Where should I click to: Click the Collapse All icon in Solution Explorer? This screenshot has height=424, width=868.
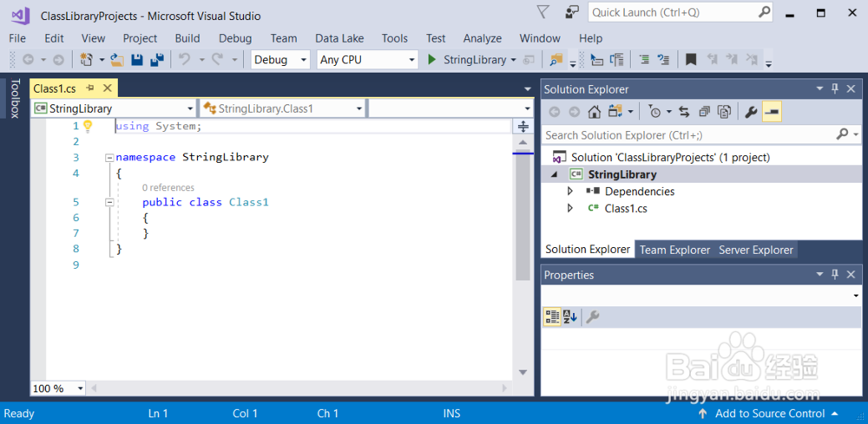[x=704, y=112]
